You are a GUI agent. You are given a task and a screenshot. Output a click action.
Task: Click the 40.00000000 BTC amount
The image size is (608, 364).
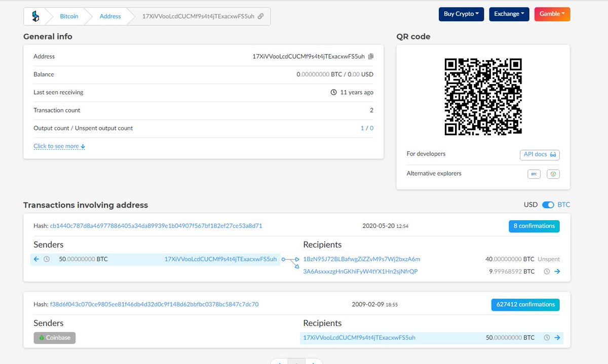click(x=510, y=259)
